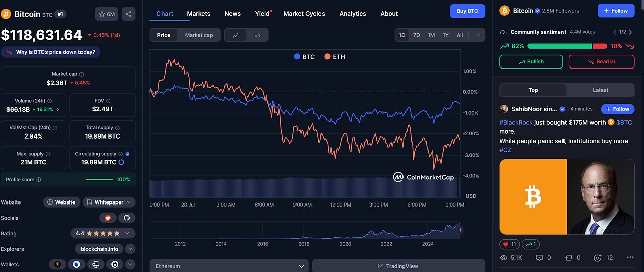Viewport: 644px width, 272px height.
Task: Expand the 4.4 star Rating dropdown
Action: pyautogui.click(x=103, y=234)
